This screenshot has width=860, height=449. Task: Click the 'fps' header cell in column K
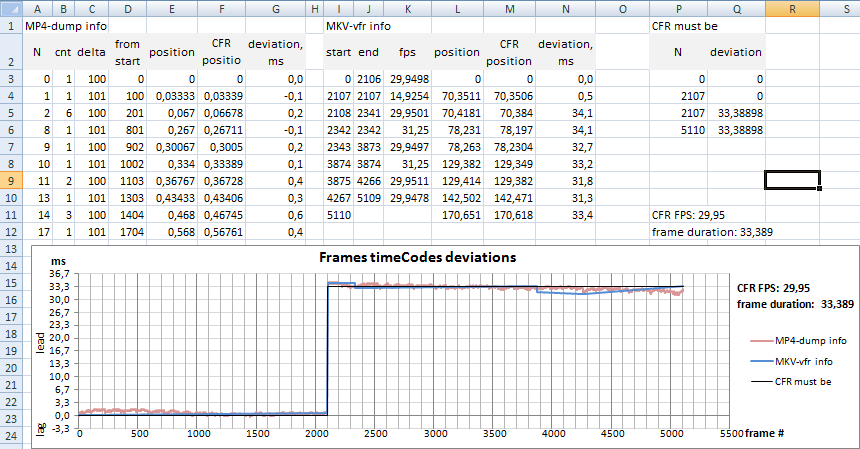405,52
